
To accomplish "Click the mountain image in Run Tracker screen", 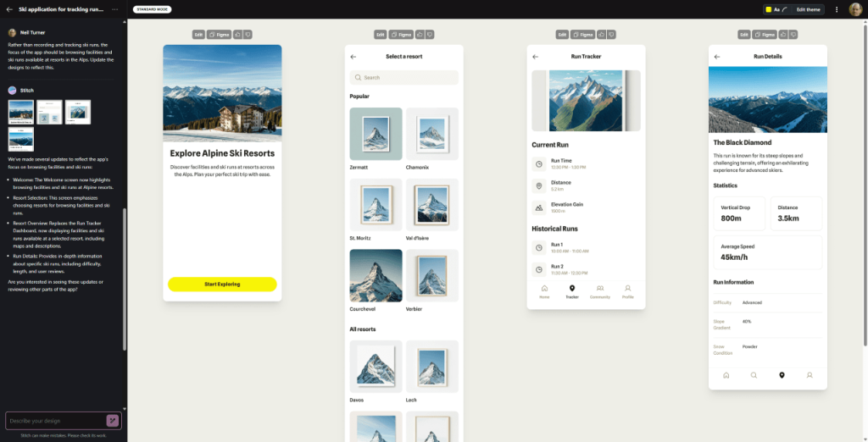I will pyautogui.click(x=587, y=101).
